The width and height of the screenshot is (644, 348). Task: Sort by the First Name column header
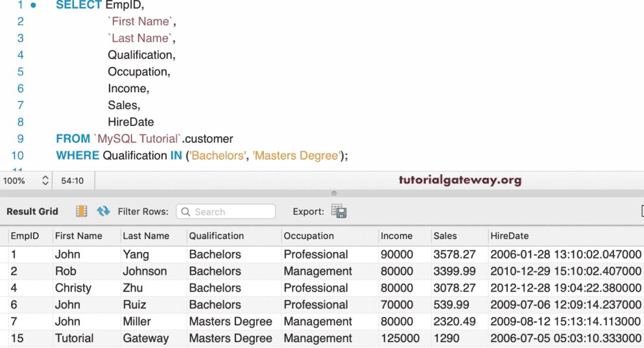tap(78, 236)
